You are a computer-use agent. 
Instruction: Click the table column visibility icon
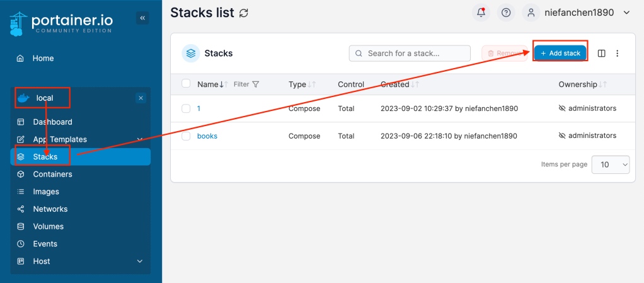[601, 54]
